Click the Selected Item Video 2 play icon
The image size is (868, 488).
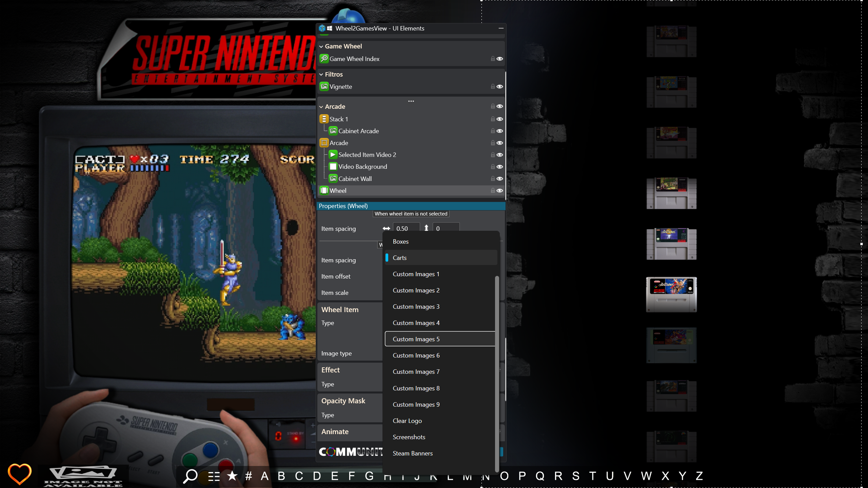pos(333,155)
